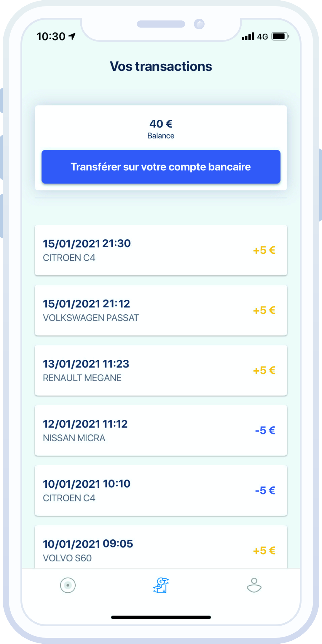
Task: Select the CITROEN C4 transaction from 10/01/2021
Action: coord(161,491)
